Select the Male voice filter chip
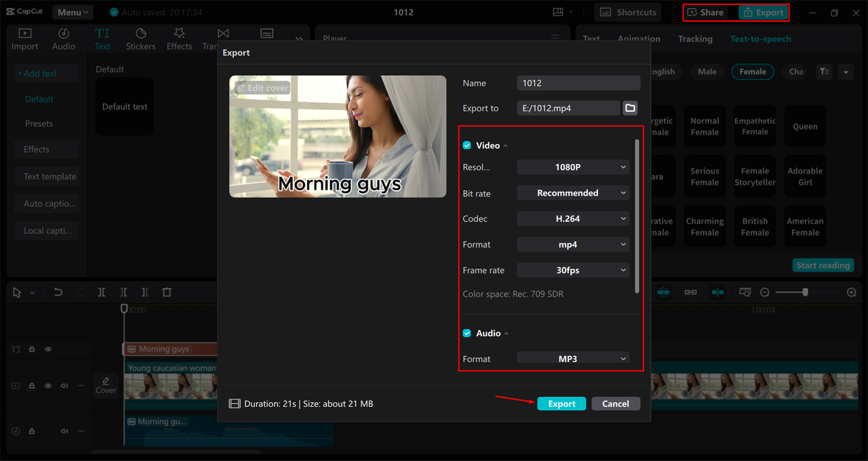The image size is (868, 461). 707,71
